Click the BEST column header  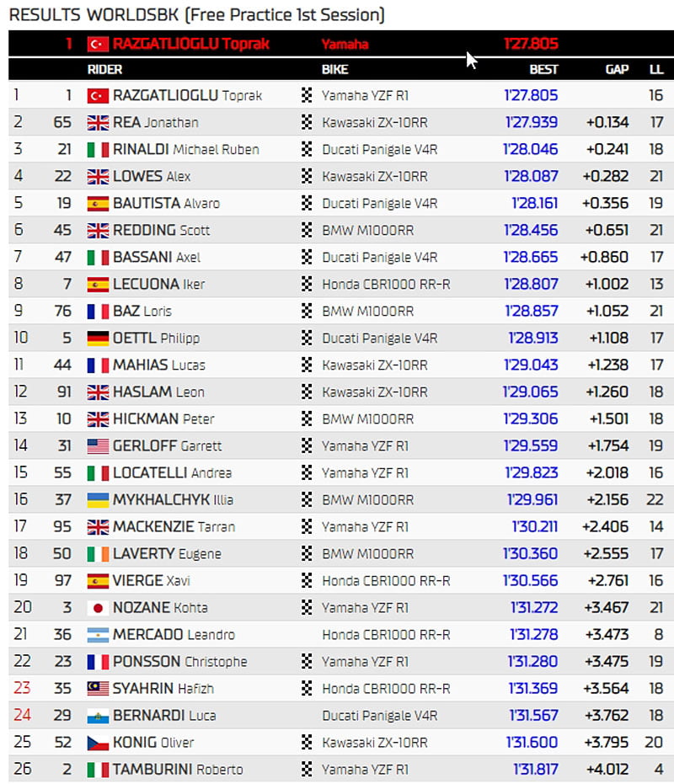click(543, 70)
